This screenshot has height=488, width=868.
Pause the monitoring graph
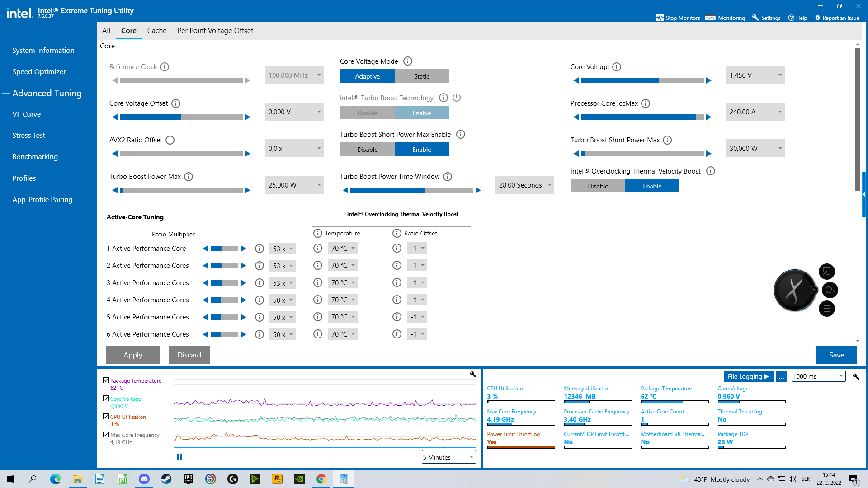[x=179, y=457]
